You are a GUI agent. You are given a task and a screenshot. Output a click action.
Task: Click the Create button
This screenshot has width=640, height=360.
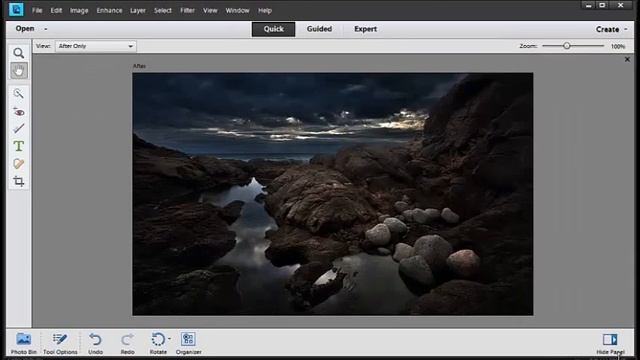pos(607,29)
